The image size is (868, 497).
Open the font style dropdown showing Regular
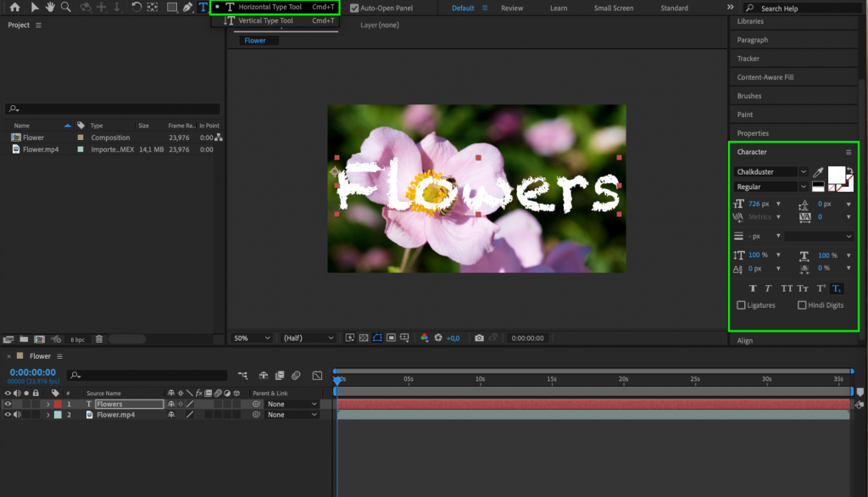click(768, 186)
